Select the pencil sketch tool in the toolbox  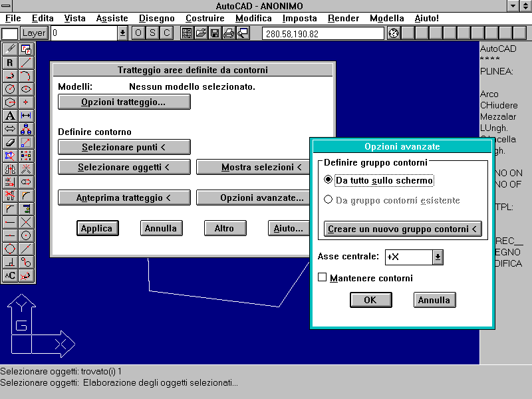[10, 49]
